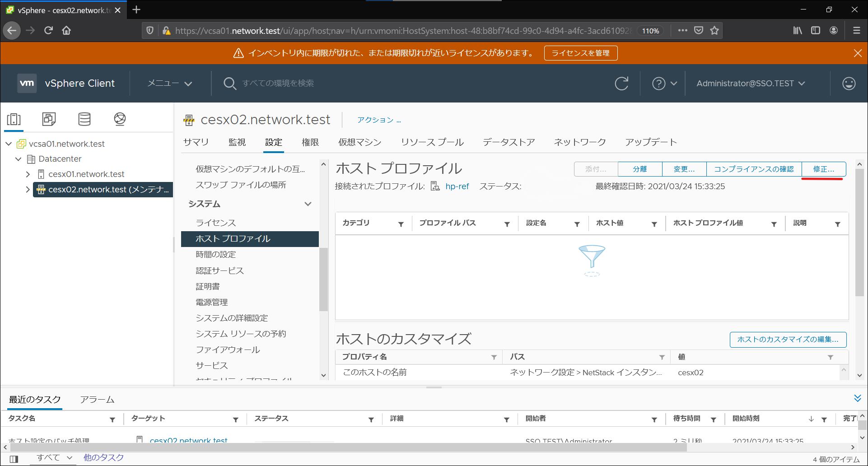Click the 分離 button
The height and width of the screenshot is (466, 868).
(640, 169)
